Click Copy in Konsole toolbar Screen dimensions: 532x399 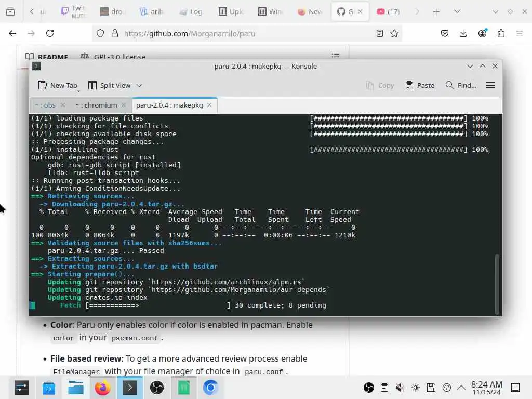(x=380, y=86)
